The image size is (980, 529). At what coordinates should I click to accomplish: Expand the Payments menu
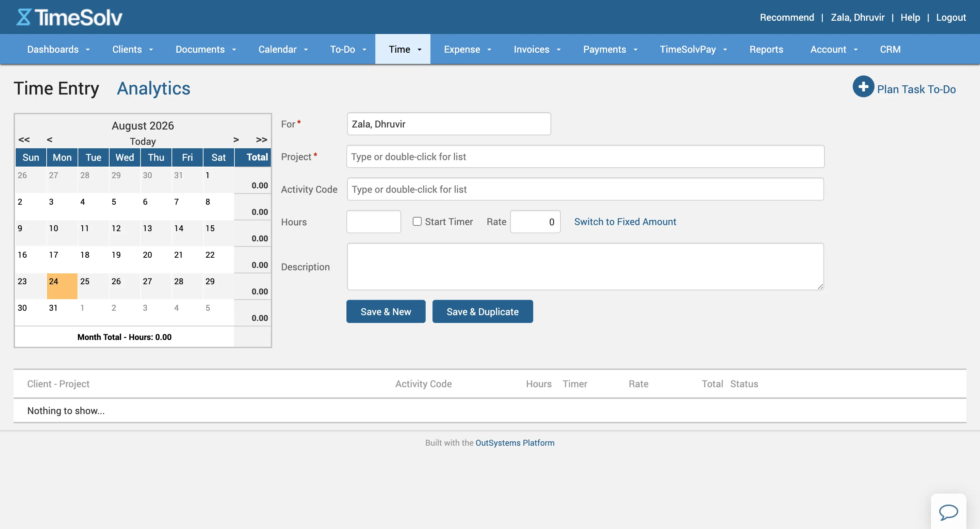pos(610,49)
